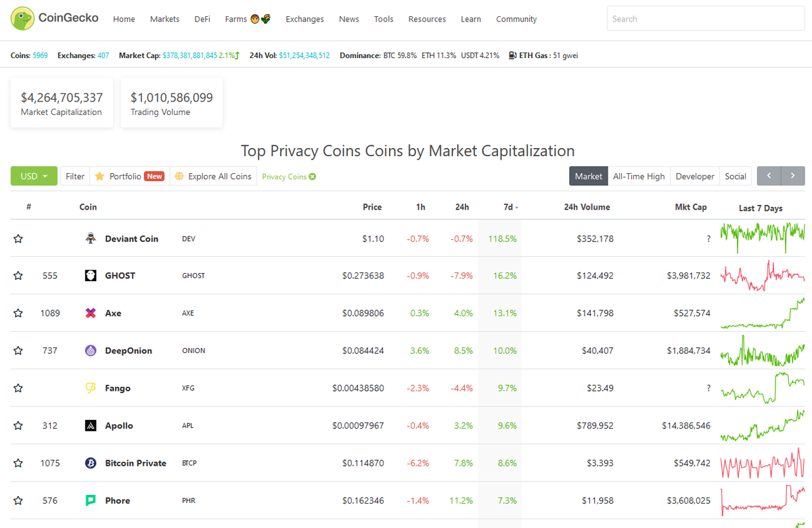The height and width of the screenshot is (528, 812).
Task: Mark Apollo as favorite with star
Action: 18,426
